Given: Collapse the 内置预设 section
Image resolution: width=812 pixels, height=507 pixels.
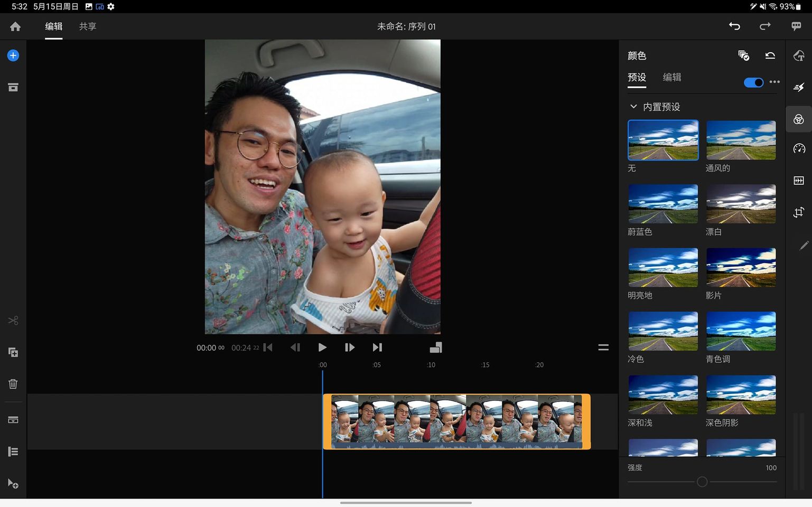Looking at the screenshot, I should pyautogui.click(x=633, y=107).
